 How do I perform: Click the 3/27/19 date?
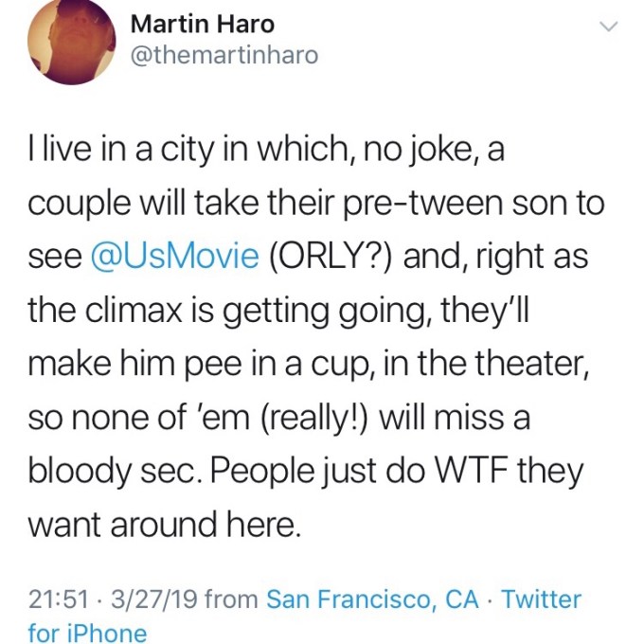[153, 599]
